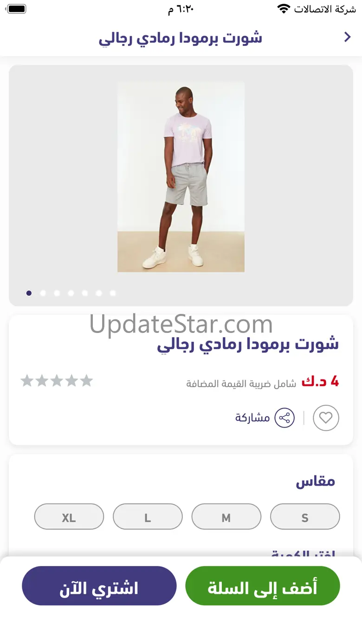Add product to favorites with heart icon
This screenshot has height=644, width=362.
point(326,418)
